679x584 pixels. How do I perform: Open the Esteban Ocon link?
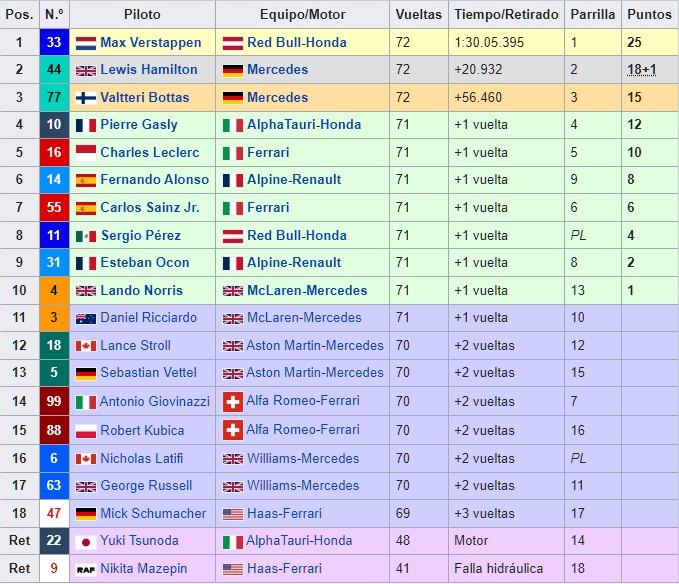click(x=145, y=262)
